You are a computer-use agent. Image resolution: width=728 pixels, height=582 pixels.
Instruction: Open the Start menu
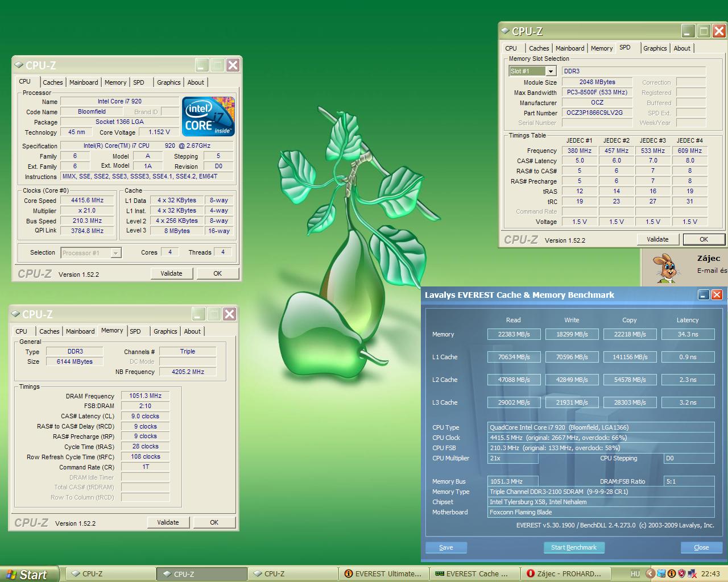30,574
